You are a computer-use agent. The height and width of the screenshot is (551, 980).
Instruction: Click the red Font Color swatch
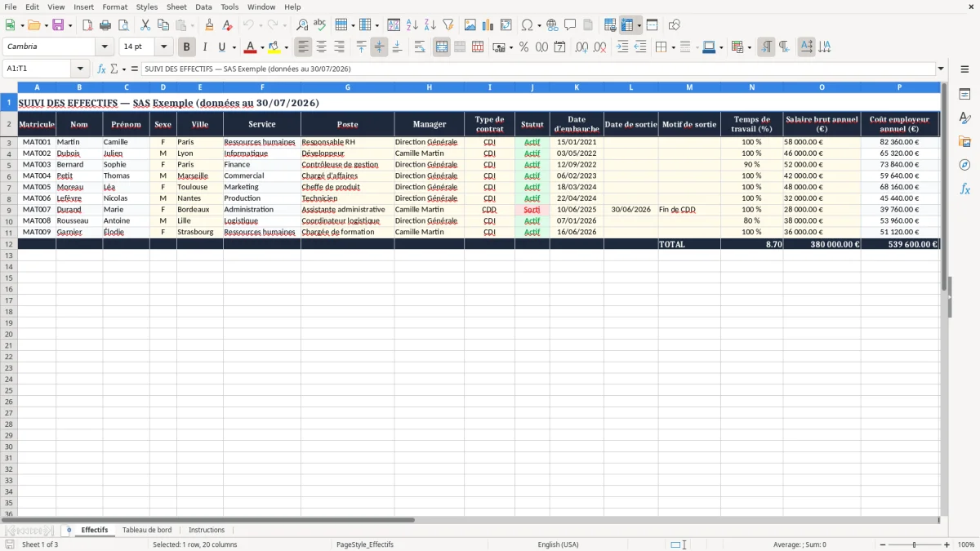click(251, 47)
